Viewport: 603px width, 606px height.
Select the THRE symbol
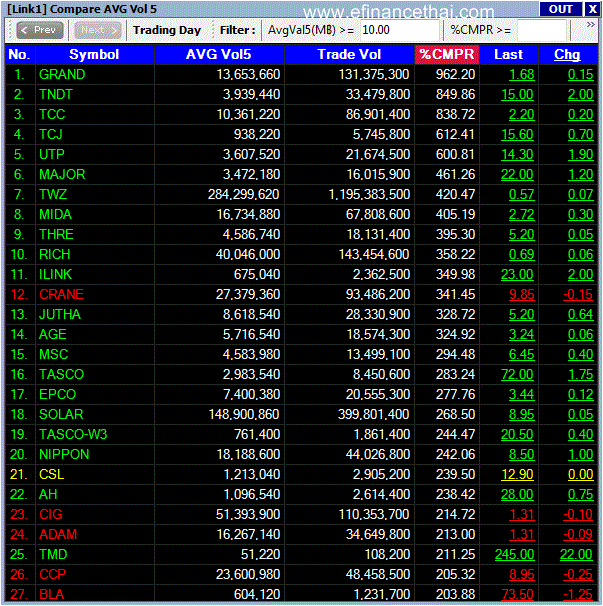pos(56,235)
